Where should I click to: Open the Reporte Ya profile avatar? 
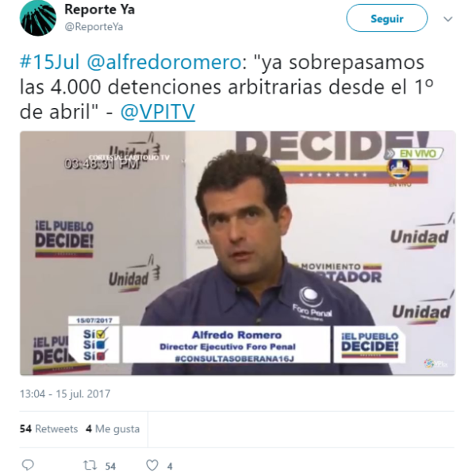38,17
